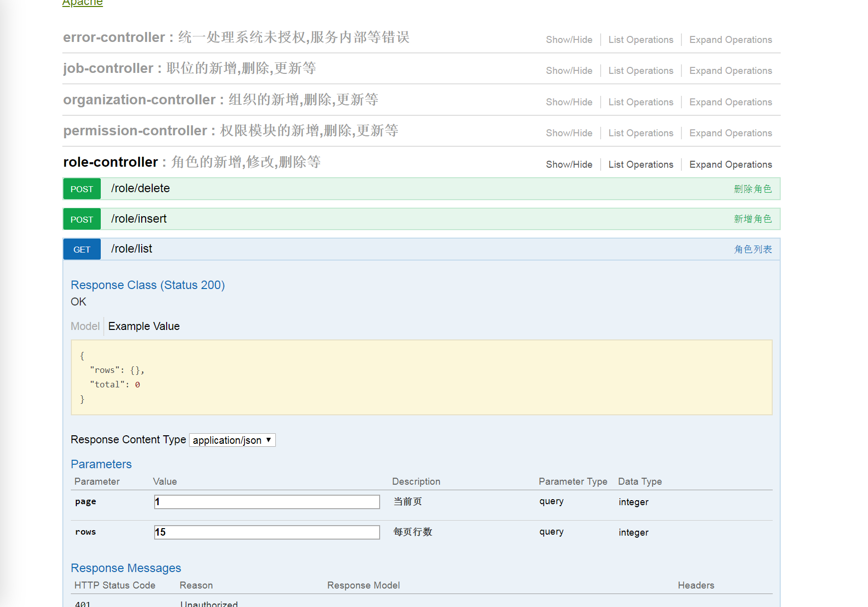
Task: Click the 'integer' data type for rows
Action: coord(634,533)
